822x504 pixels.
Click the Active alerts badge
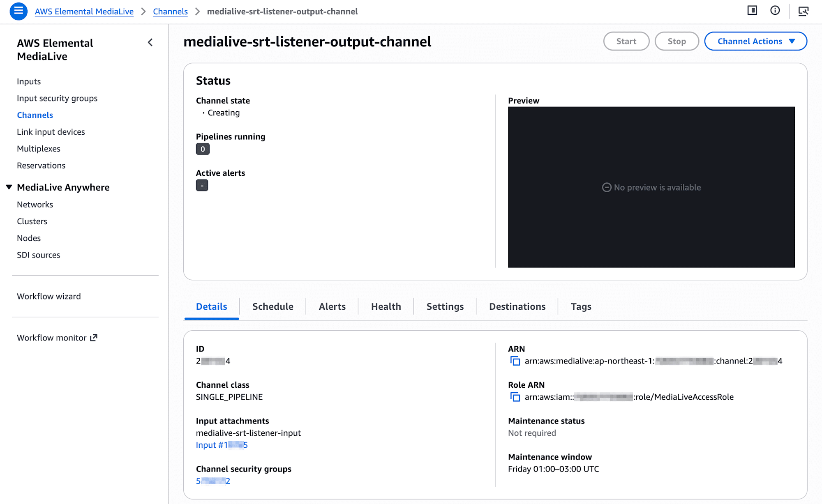[202, 186]
